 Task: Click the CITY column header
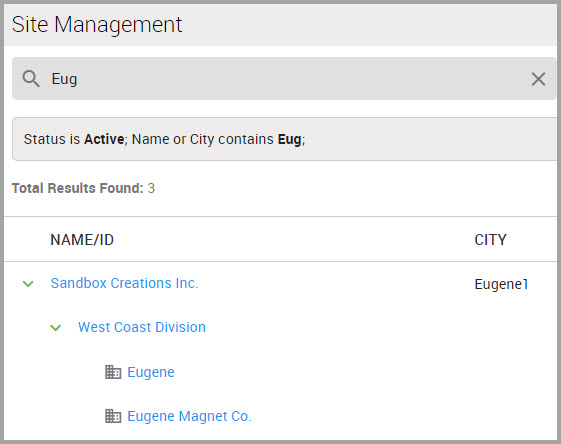click(x=490, y=240)
